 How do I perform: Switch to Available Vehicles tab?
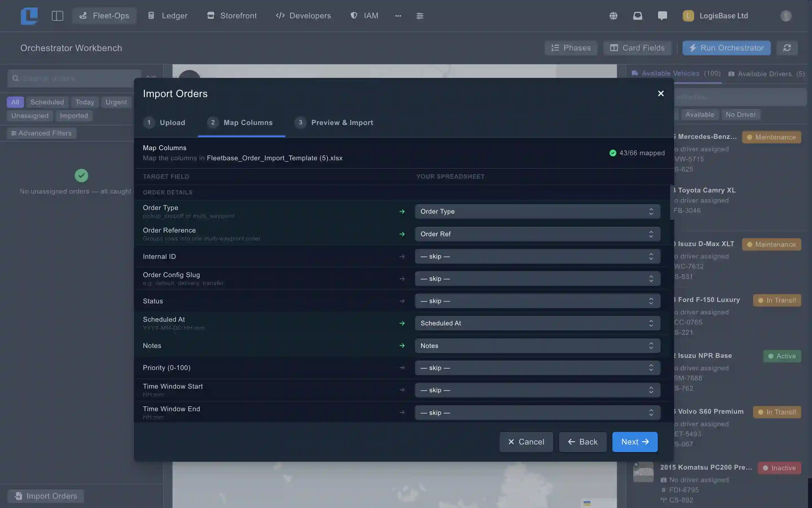click(676, 73)
